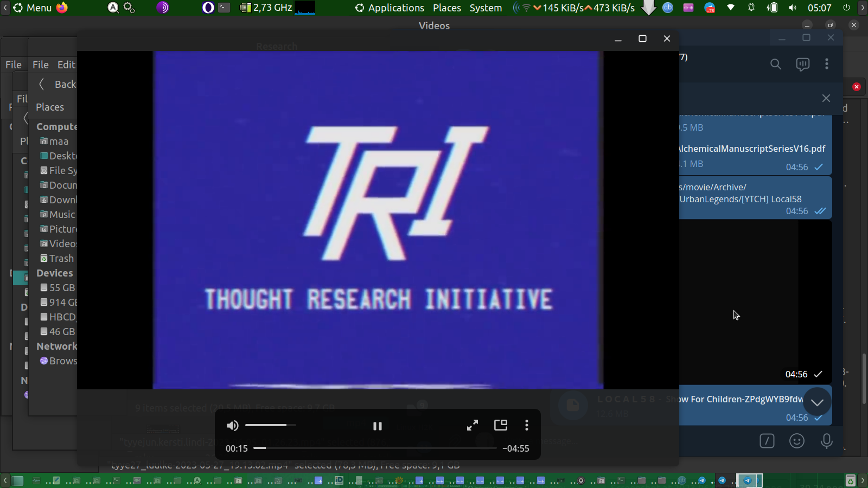Open the qBittorrent tray icon
Image resolution: width=868 pixels, height=488 pixels.
click(x=668, y=8)
